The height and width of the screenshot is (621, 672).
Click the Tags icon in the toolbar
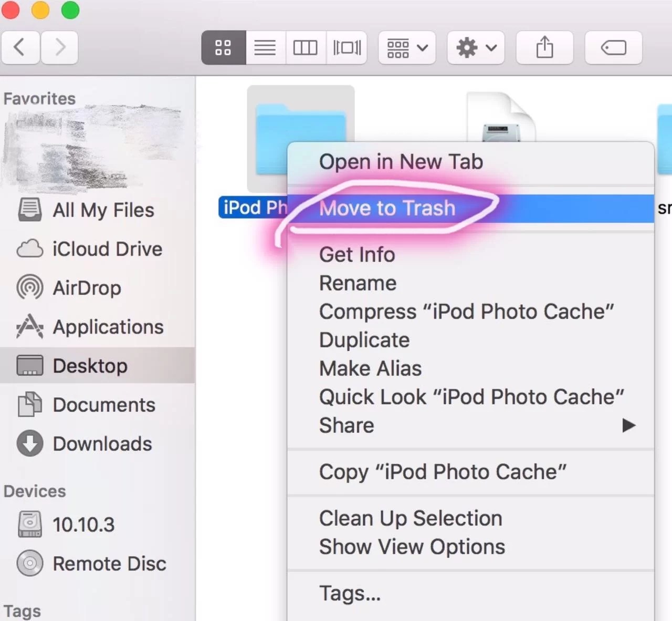click(x=613, y=48)
